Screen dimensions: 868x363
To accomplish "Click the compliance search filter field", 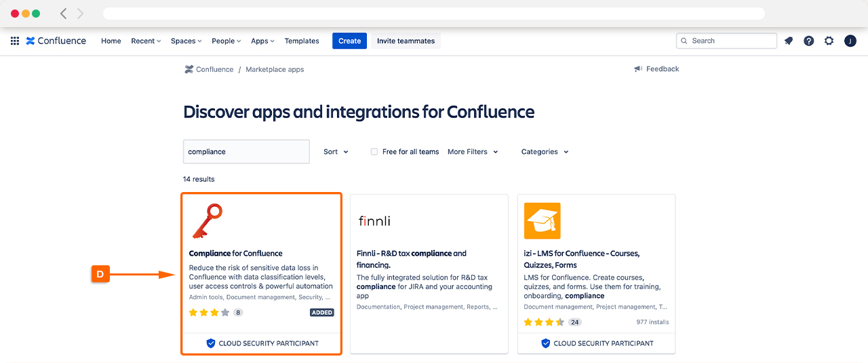I will click(246, 152).
